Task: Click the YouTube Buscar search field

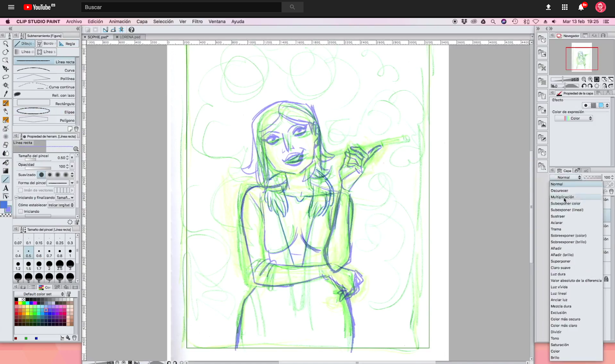Action: [181, 7]
